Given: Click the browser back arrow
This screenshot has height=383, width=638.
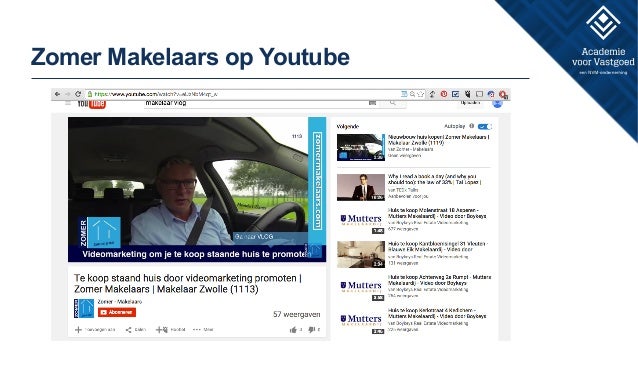Looking at the screenshot, I should pyautogui.click(x=57, y=94).
